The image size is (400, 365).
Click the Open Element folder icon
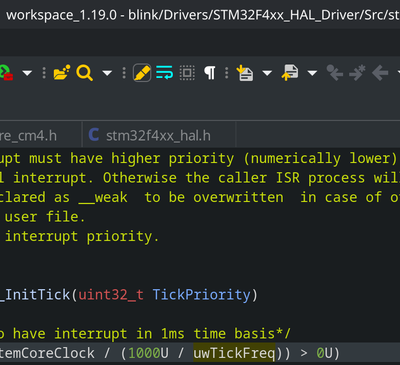click(62, 73)
